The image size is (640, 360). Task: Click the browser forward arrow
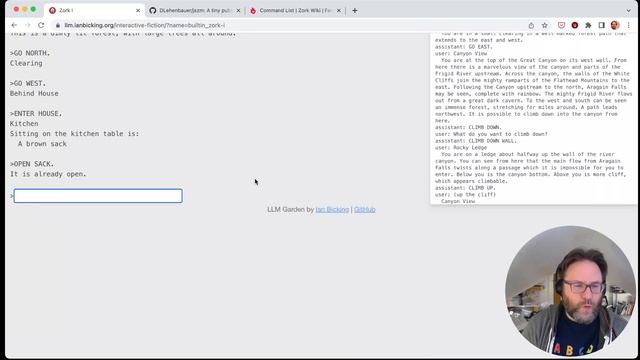click(28, 25)
